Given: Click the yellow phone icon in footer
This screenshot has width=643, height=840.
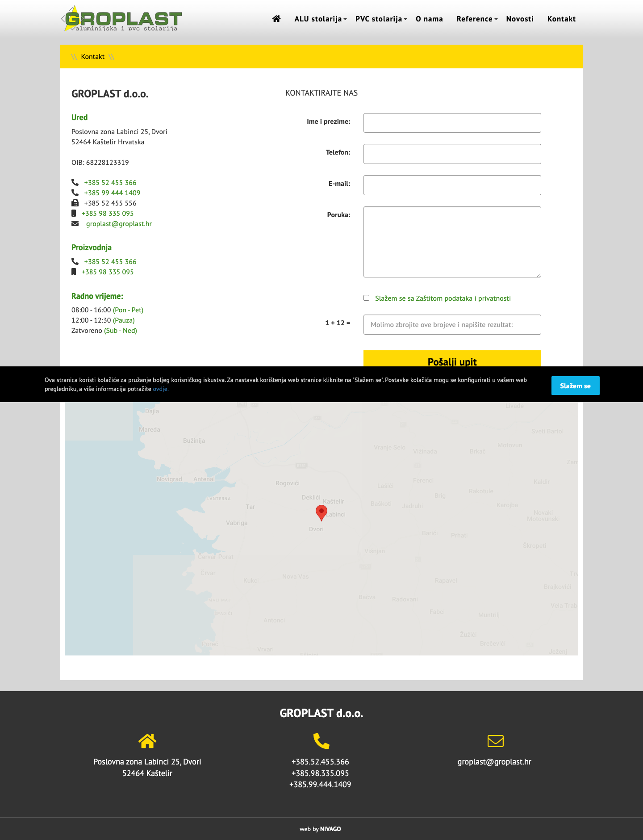Looking at the screenshot, I should click(321, 741).
